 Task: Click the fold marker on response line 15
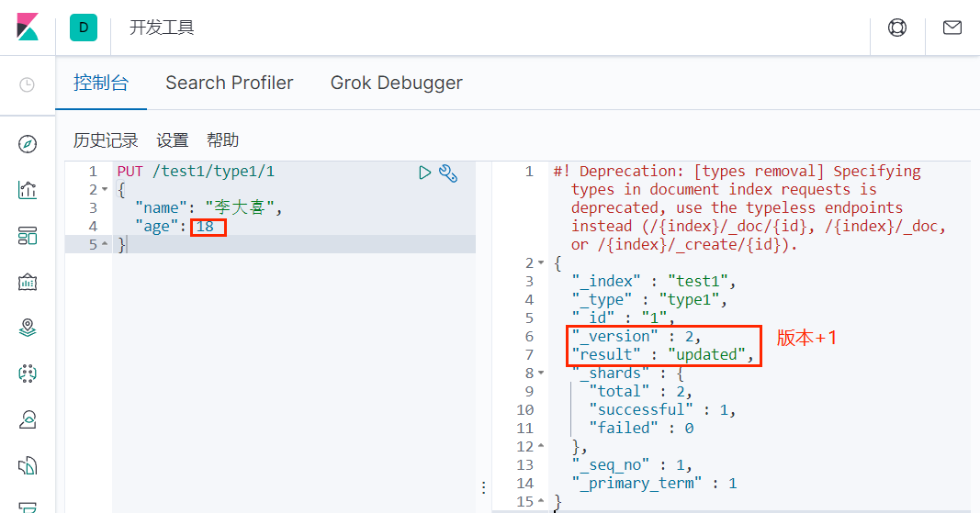pyautogui.click(x=541, y=501)
